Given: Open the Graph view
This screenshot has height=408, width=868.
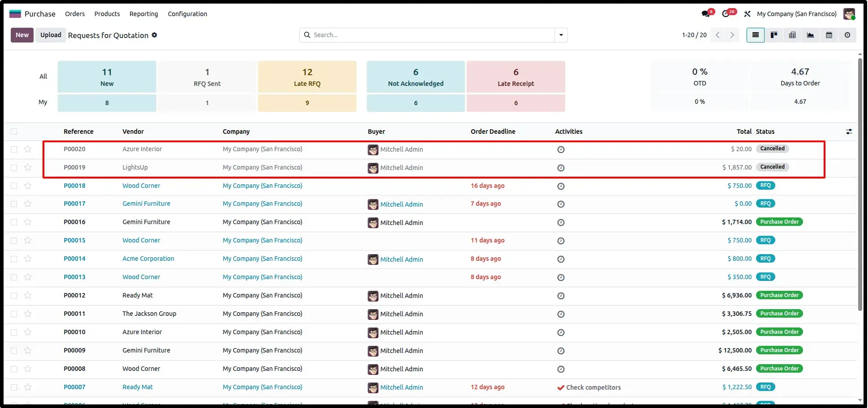Looking at the screenshot, I should 810,35.
